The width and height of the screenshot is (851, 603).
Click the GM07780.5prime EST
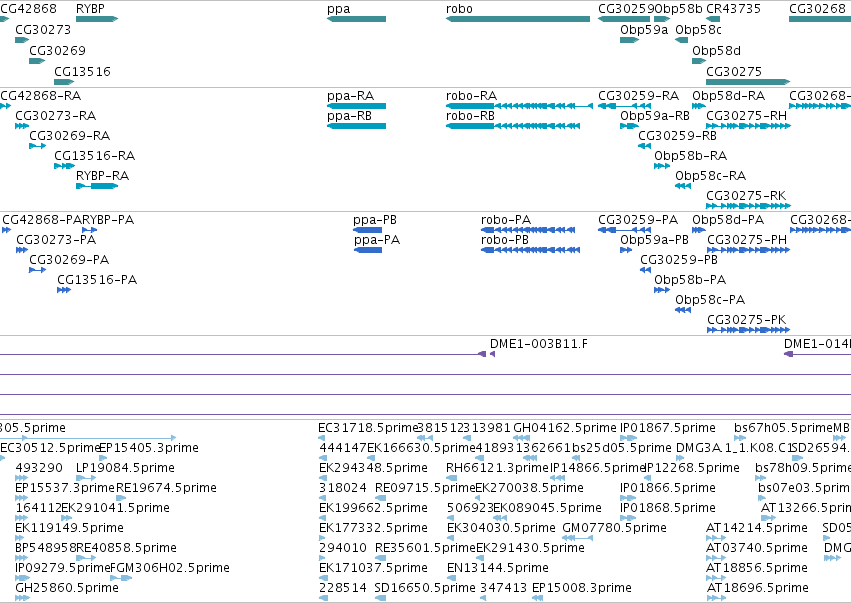point(578,538)
